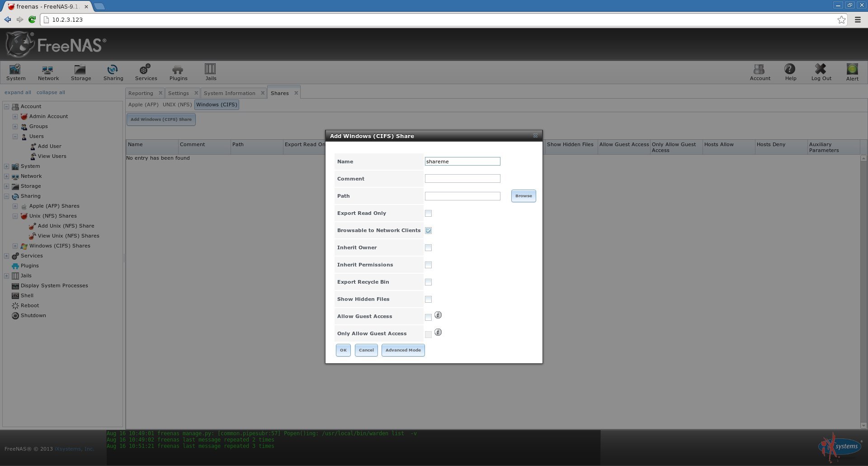The width and height of the screenshot is (868, 466).
Task: Enable the Show Hidden Files checkbox
Action: point(428,299)
